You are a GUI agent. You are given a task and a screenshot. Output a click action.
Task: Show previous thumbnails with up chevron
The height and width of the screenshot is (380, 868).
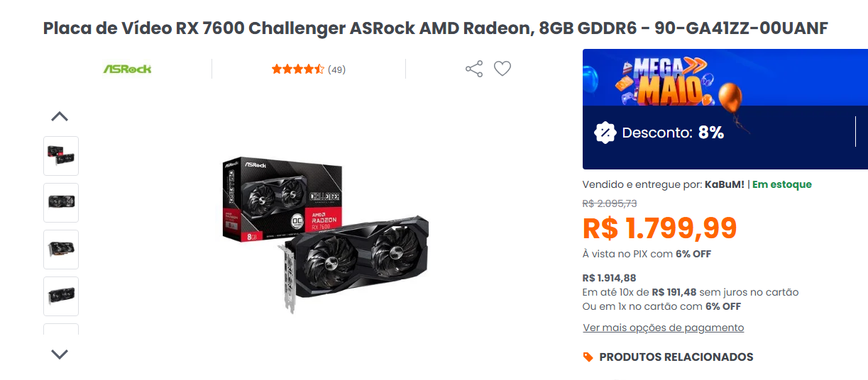coord(60,116)
